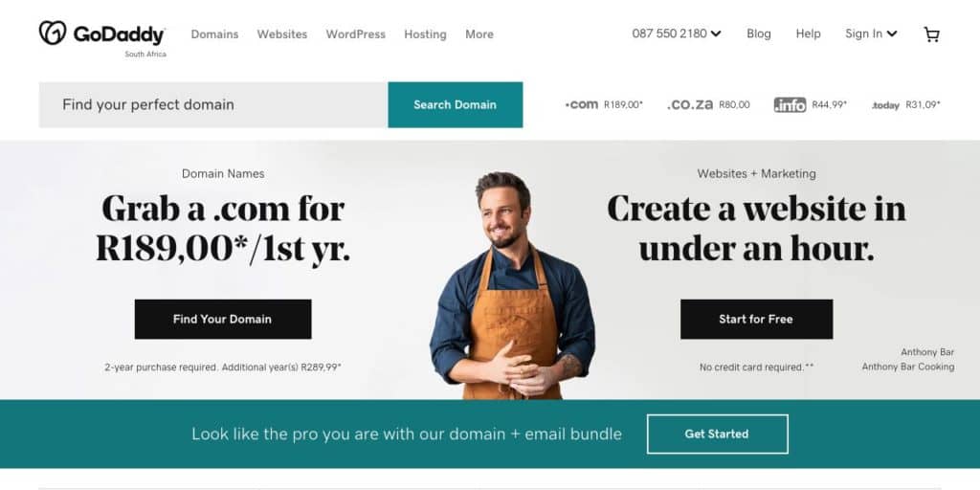This screenshot has width=980, height=490.
Task: Click the GoDaddy logo
Action: point(101,33)
